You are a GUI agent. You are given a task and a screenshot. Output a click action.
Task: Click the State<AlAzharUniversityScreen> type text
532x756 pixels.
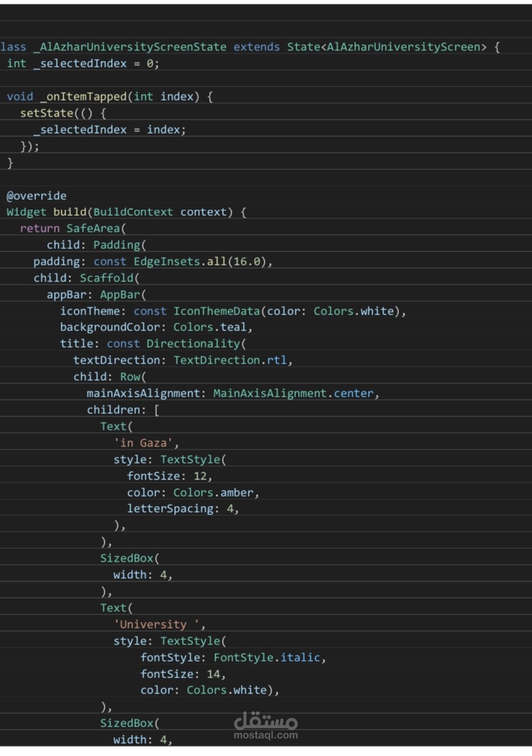[387, 47]
